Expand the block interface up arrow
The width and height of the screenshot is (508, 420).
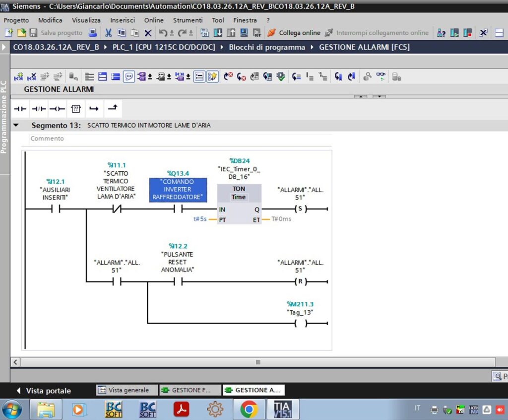(361, 96)
